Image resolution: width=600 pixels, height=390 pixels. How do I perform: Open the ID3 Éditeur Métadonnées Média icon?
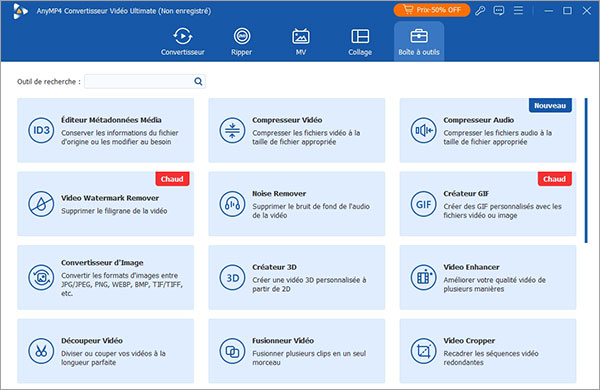[41, 131]
